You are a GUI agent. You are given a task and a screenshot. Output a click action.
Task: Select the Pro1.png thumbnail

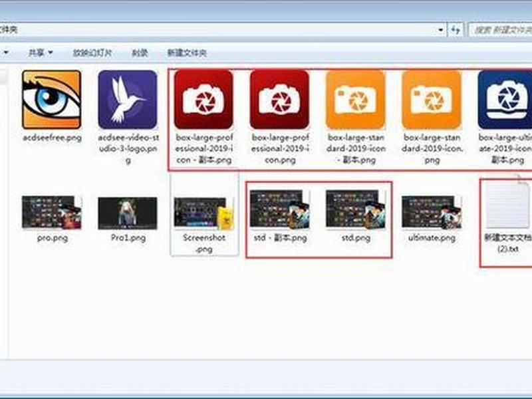(x=128, y=213)
